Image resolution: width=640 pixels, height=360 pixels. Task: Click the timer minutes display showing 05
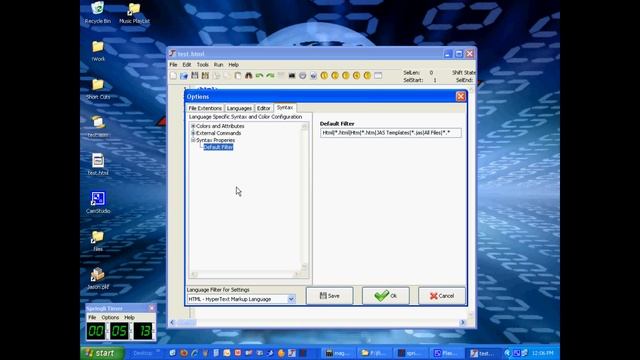click(119, 331)
